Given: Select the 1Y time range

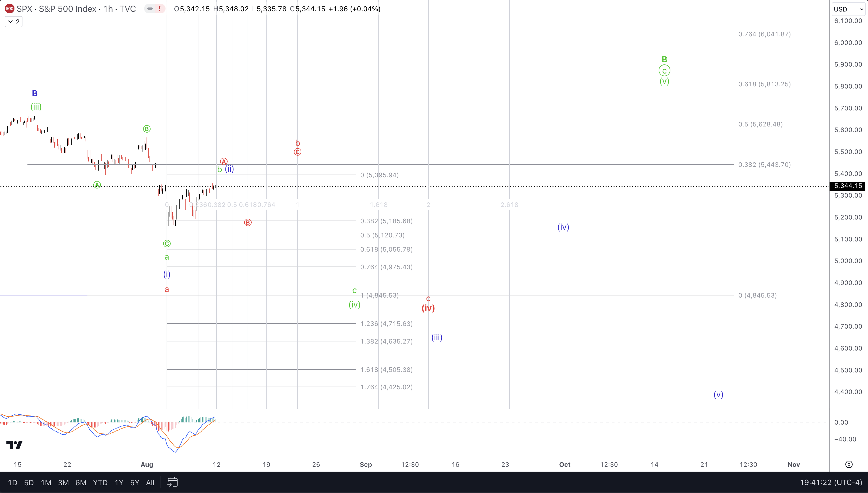Looking at the screenshot, I should pos(118,483).
